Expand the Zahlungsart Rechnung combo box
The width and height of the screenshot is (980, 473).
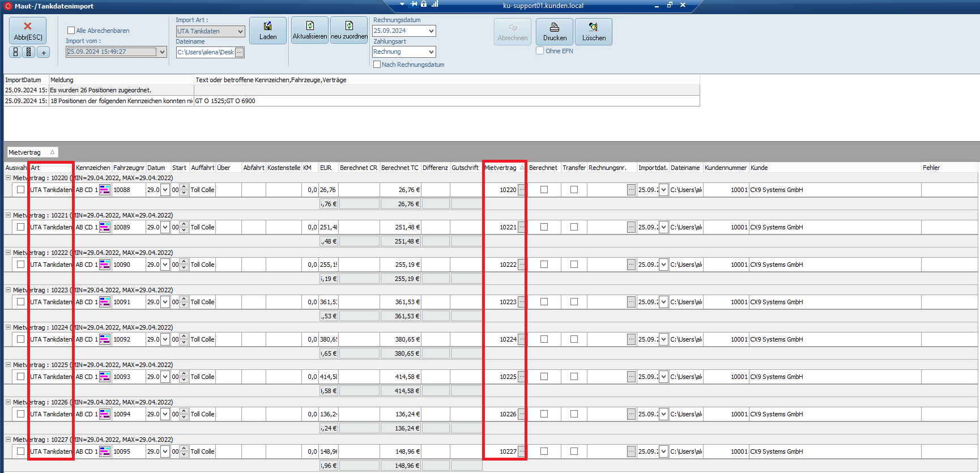pos(431,52)
